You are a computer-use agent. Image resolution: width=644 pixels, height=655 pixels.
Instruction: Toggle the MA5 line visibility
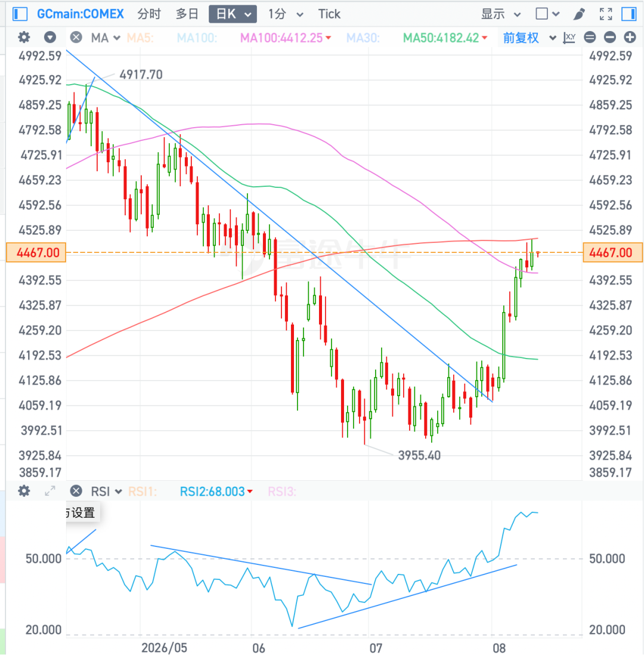[x=140, y=38]
